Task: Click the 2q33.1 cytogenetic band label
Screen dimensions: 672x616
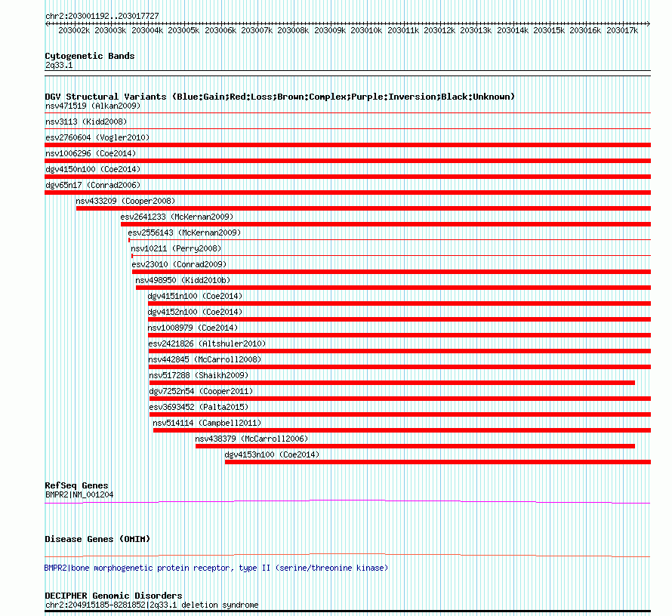Action: pyautogui.click(x=59, y=65)
